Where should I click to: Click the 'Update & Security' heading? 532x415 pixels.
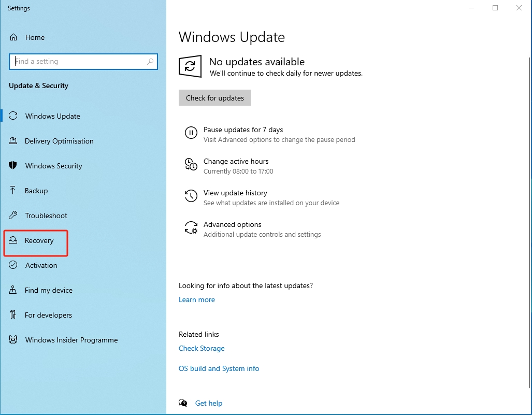click(38, 85)
